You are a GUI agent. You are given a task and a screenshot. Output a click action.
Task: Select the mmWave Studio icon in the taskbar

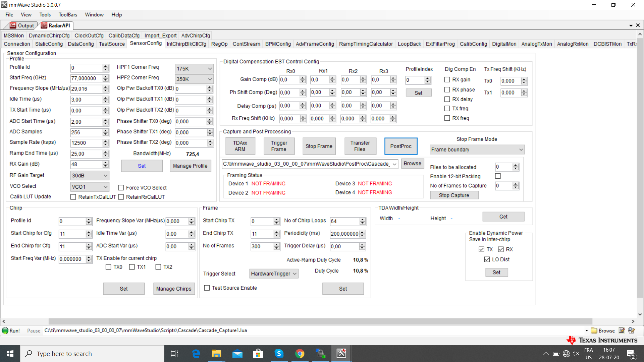341,353
